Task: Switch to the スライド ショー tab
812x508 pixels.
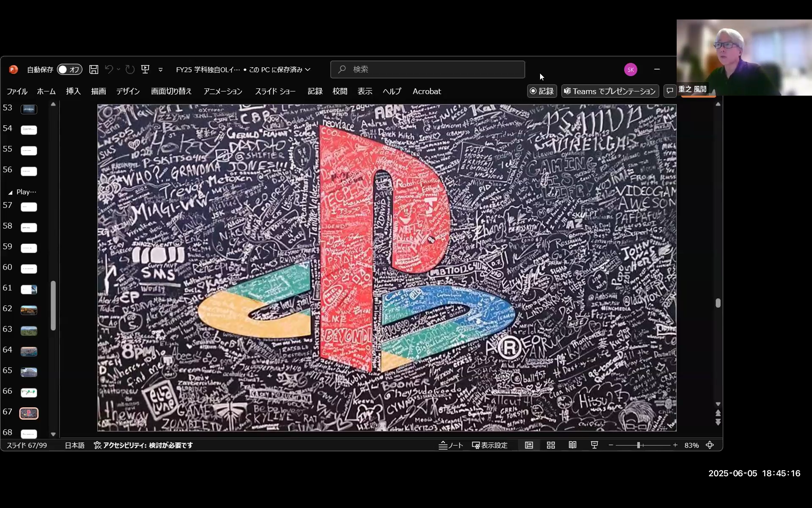Action: click(275, 91)
